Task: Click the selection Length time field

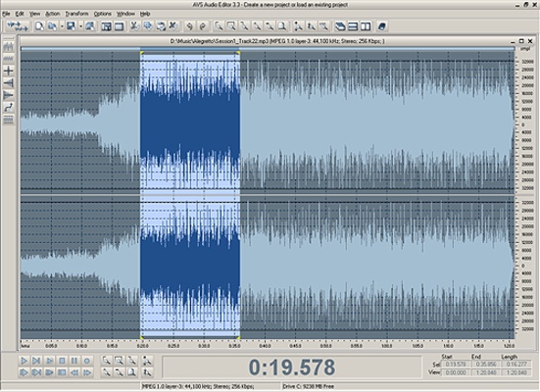Action: (x=516, y=365)
